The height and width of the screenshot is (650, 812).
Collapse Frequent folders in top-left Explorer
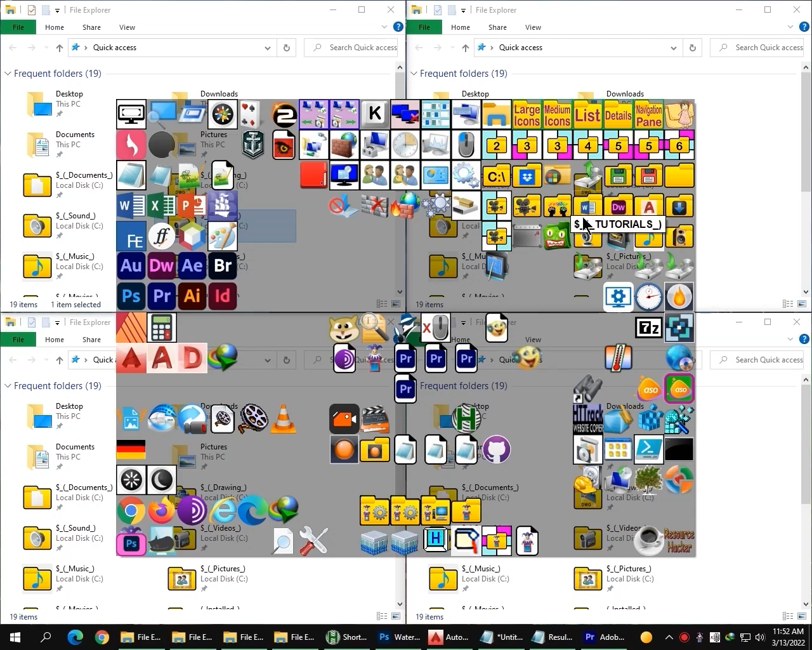8,74
